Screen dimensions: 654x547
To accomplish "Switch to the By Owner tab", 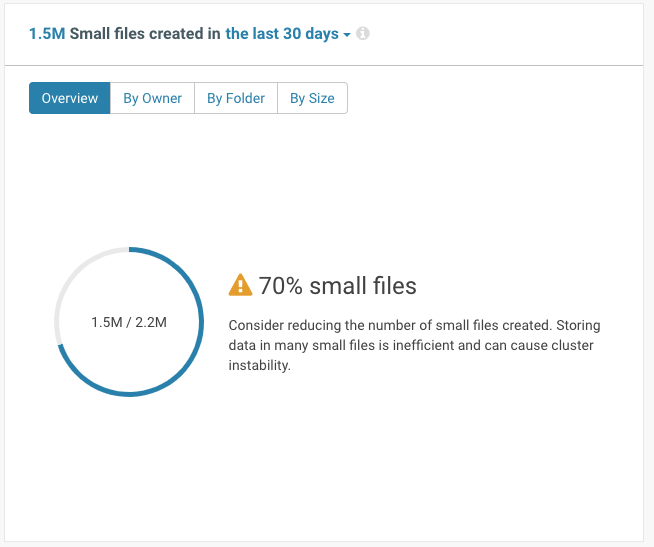I will pos(152,98).
